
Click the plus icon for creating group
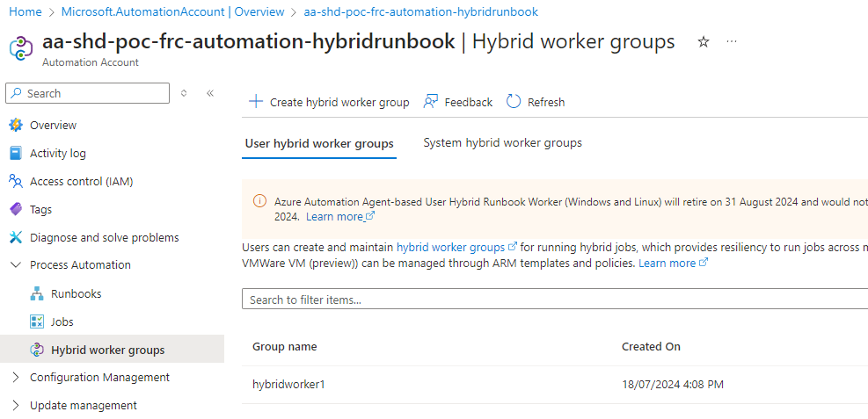pyautogui.click(x=256, y=102)
